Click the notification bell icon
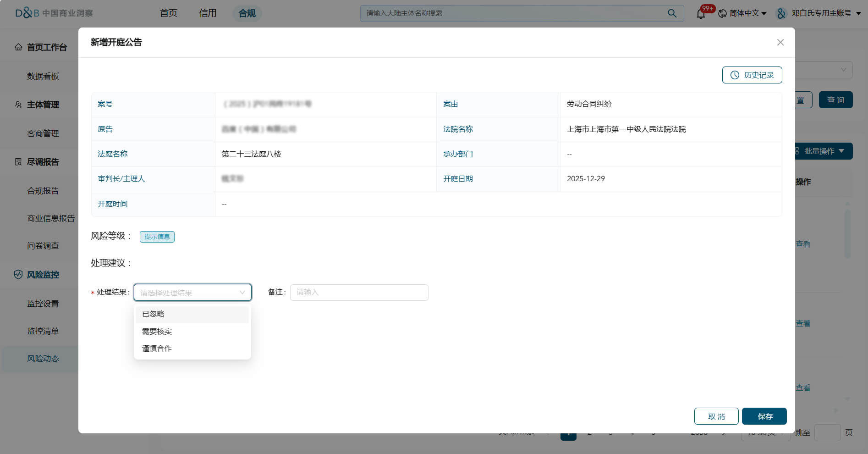 tap(701, 14)
